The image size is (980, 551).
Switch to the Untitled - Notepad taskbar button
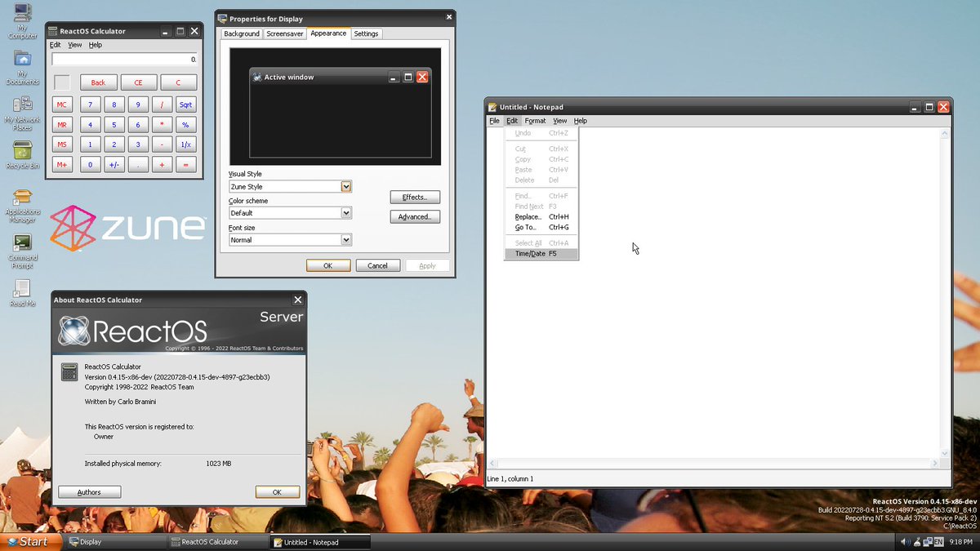[319, 542]
